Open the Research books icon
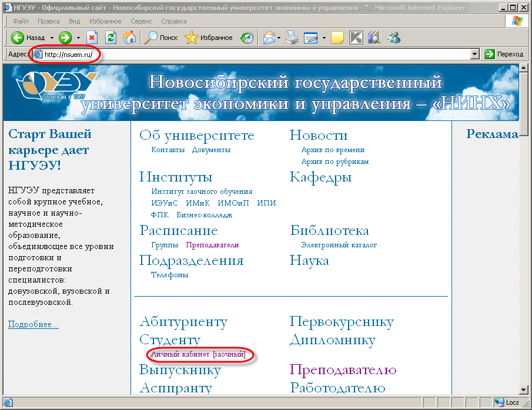Image resolution: width=532 pixels, height=410 pixels. pos(374,38)
